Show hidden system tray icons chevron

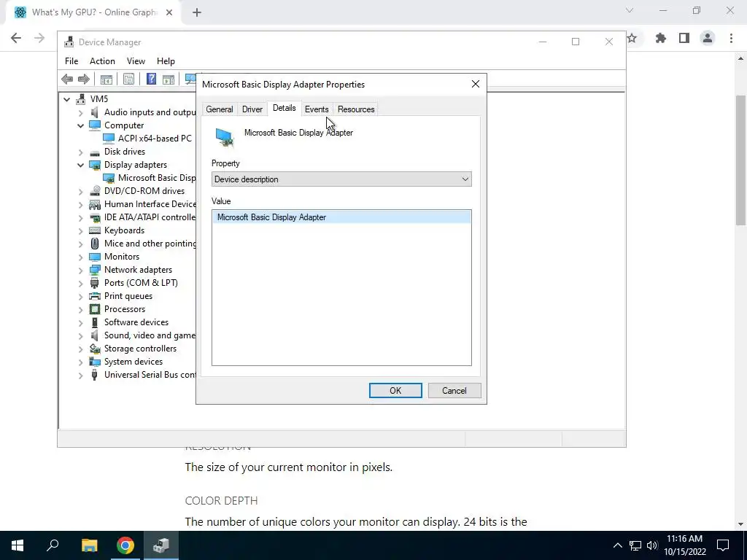pos(617,545)
